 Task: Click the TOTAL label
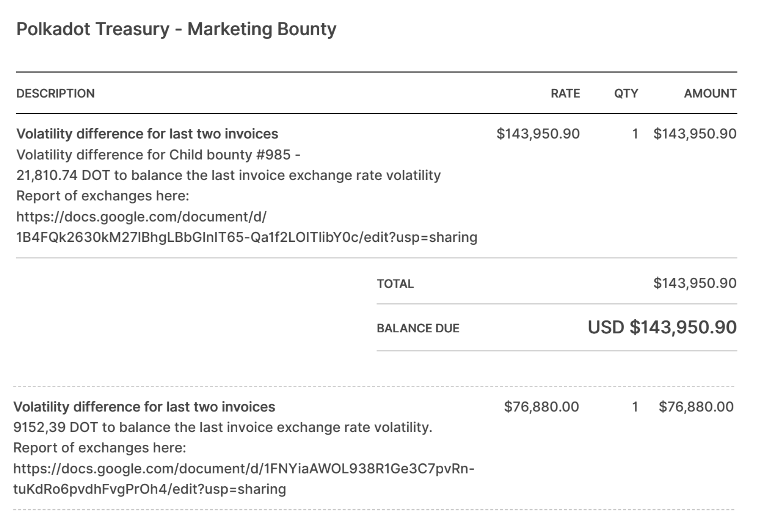point(395,284)
